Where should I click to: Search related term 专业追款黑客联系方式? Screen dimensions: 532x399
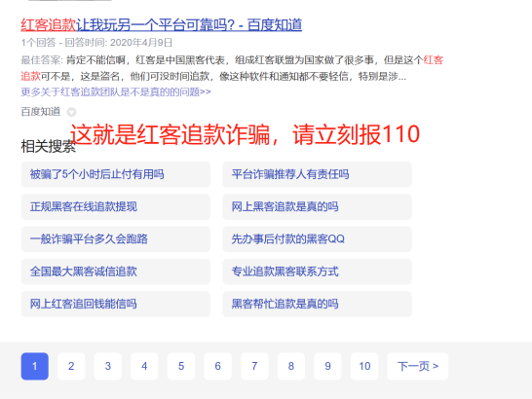(x=317, y=272)
